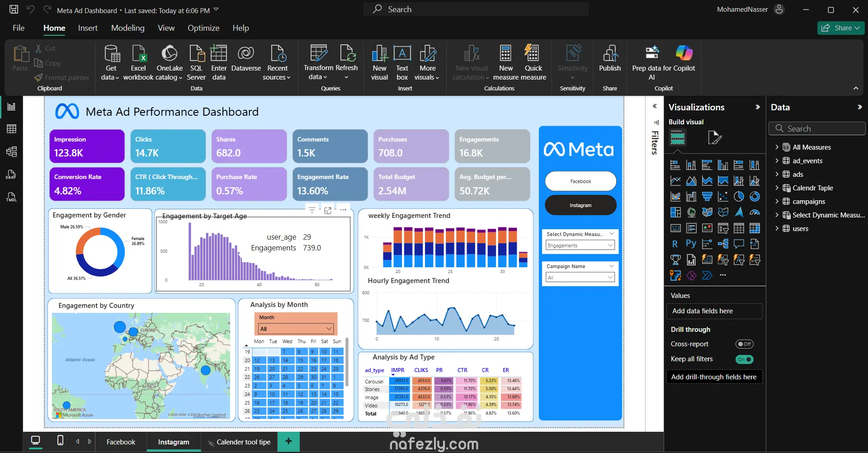Turn off Keep all filters toggle

pos(744,359)
